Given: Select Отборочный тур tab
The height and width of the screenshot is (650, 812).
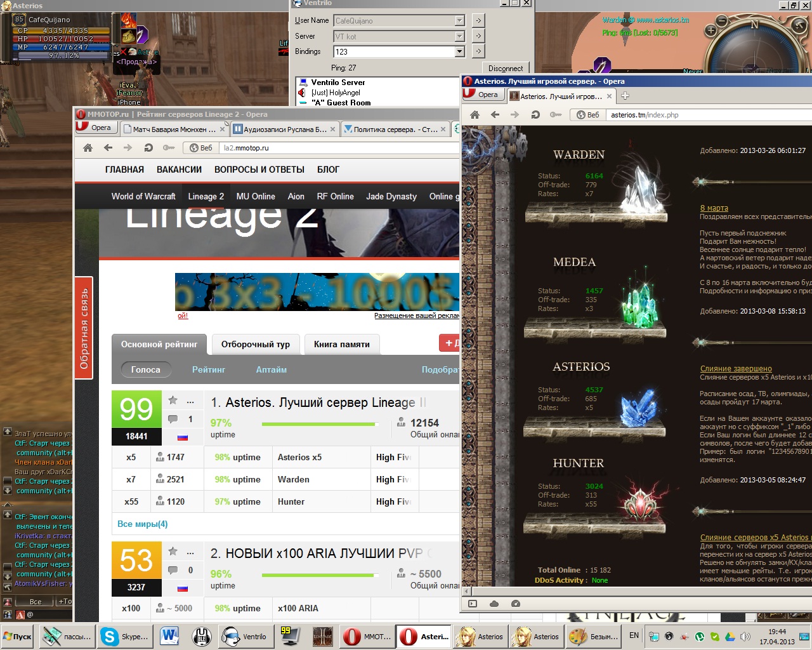Looking at the screenshot, I should 256,344.
